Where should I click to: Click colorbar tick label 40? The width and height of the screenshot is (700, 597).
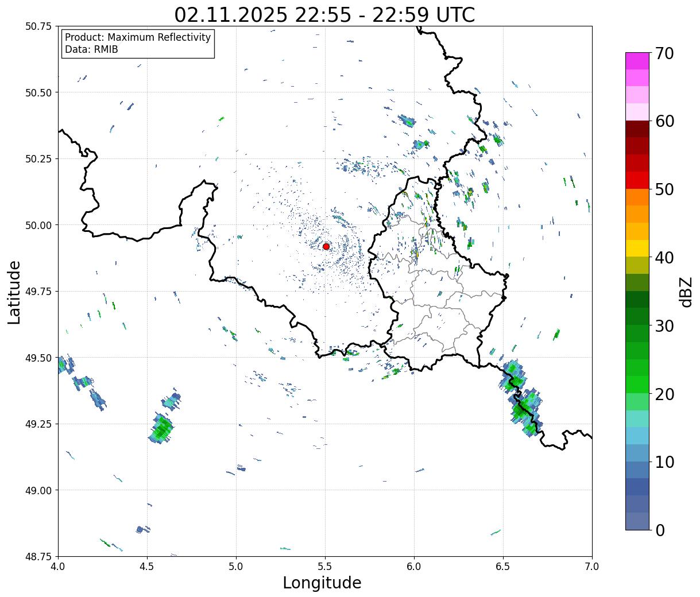(x=664, y=258)
